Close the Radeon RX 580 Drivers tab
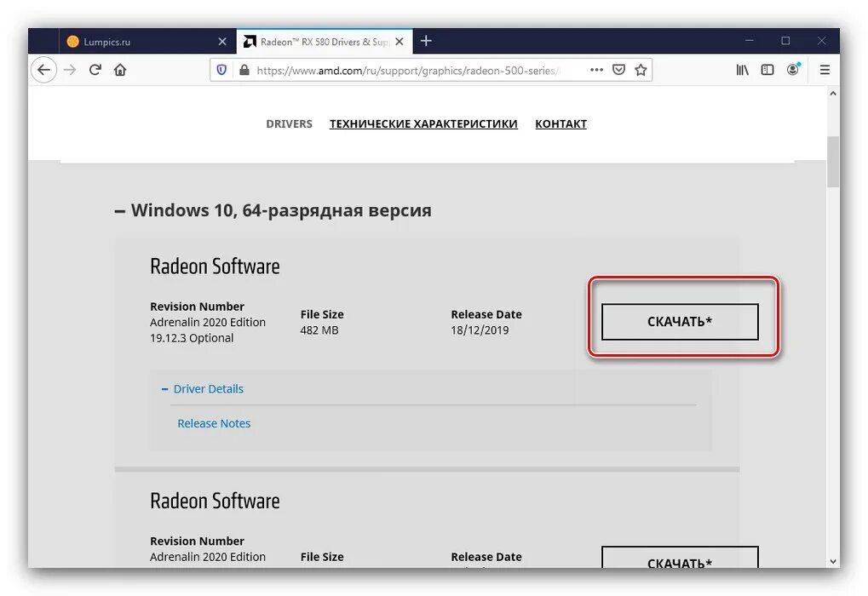 click(400, 42)
